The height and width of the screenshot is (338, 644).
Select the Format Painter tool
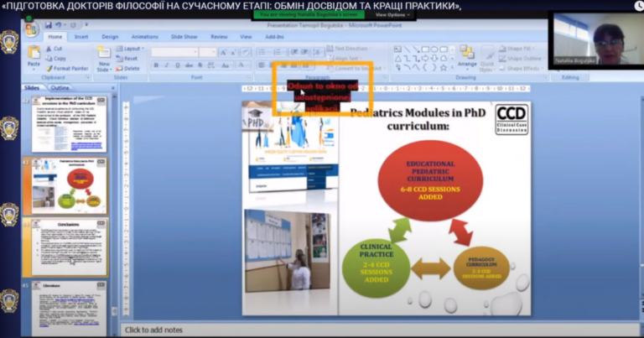(x=67, y=68)
